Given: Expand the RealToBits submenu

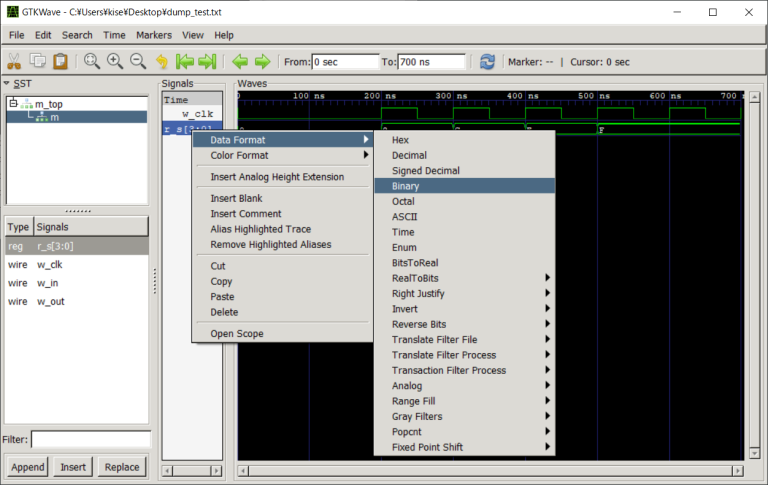Looking at the screenshot, I should pyautogui.click(x=463, y=278).
